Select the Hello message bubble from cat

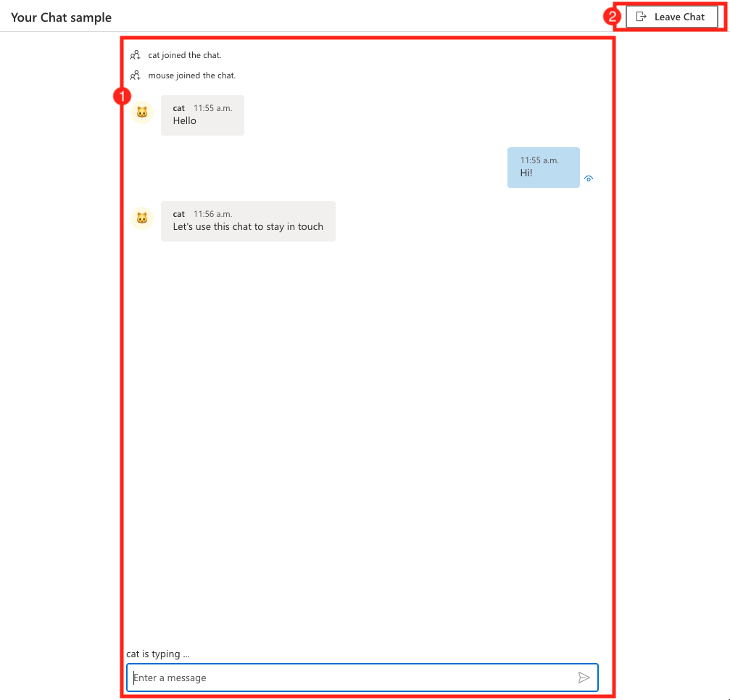pyautogui.click(x=202, y=115)
